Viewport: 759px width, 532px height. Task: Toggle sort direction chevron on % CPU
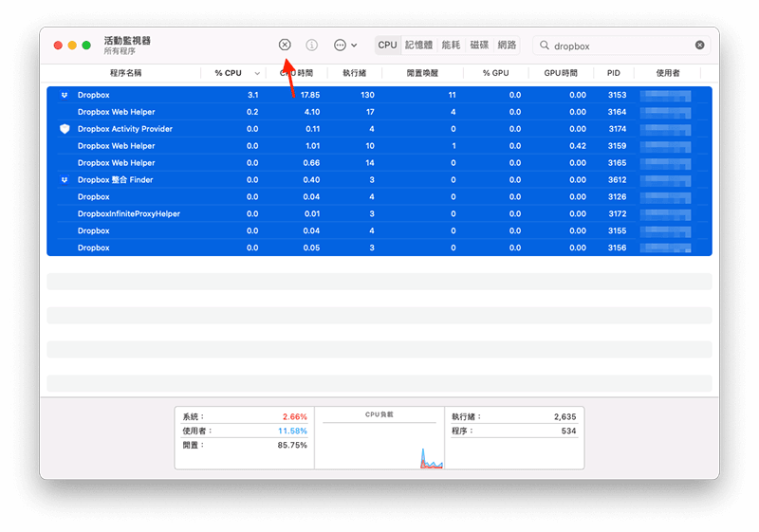(x=257, y=74)
